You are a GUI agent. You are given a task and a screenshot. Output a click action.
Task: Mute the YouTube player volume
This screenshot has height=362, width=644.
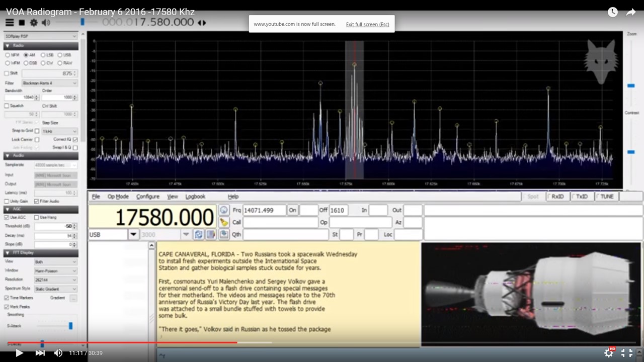pos(58,353)
